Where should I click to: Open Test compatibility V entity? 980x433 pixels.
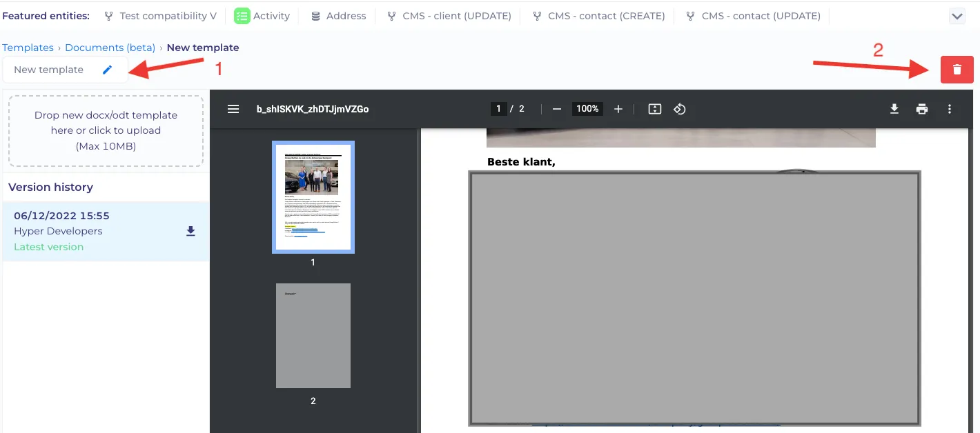coord(160,16)
